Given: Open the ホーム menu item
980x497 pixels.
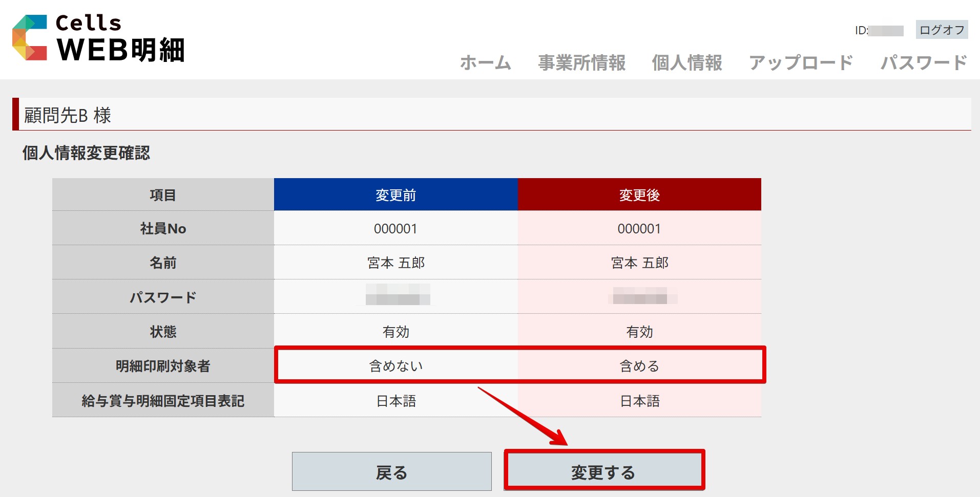Looking at the screenshot, I should (x=485, y=63).
